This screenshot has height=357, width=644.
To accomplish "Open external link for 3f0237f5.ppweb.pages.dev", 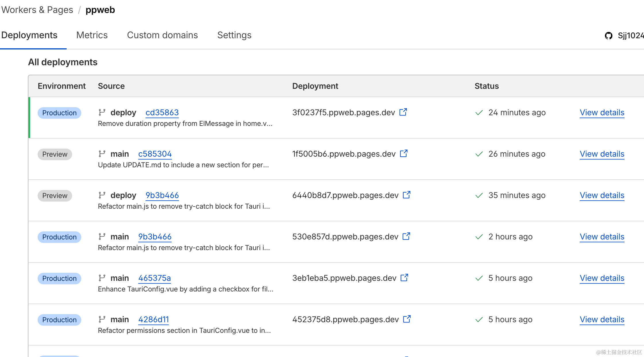I will pos(403,112).
